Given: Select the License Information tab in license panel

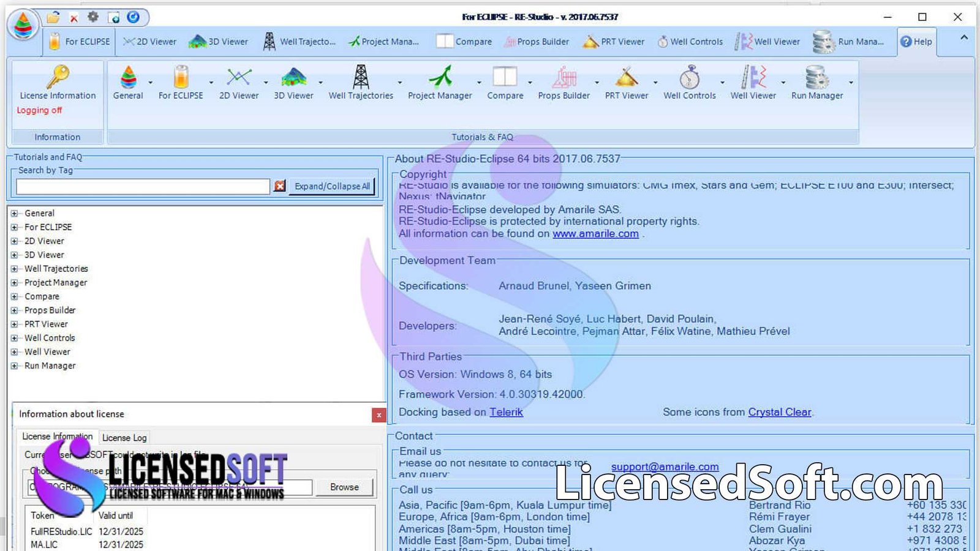Looking at the screenshot, I should pos(57,437).
